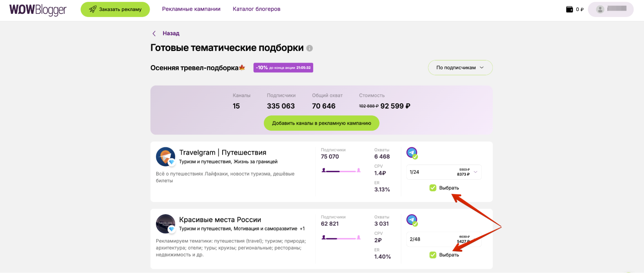Open the user profile avatar
The image size is (644, 273).
pyautogui.click(x=600, y=9)
